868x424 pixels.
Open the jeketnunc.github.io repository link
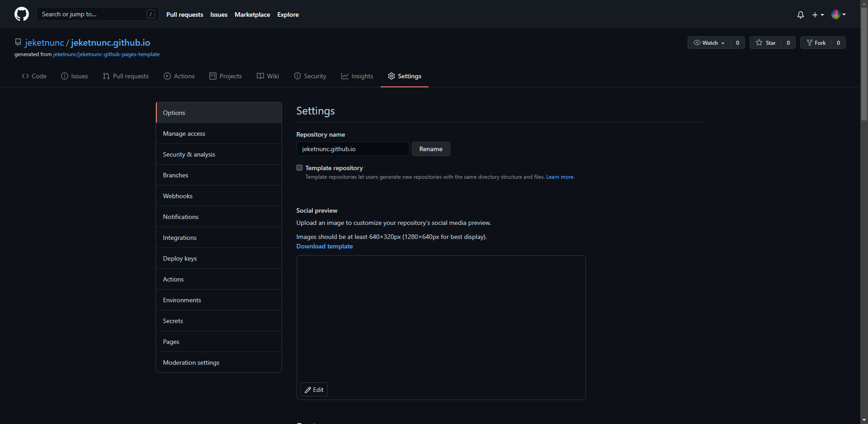110,43
